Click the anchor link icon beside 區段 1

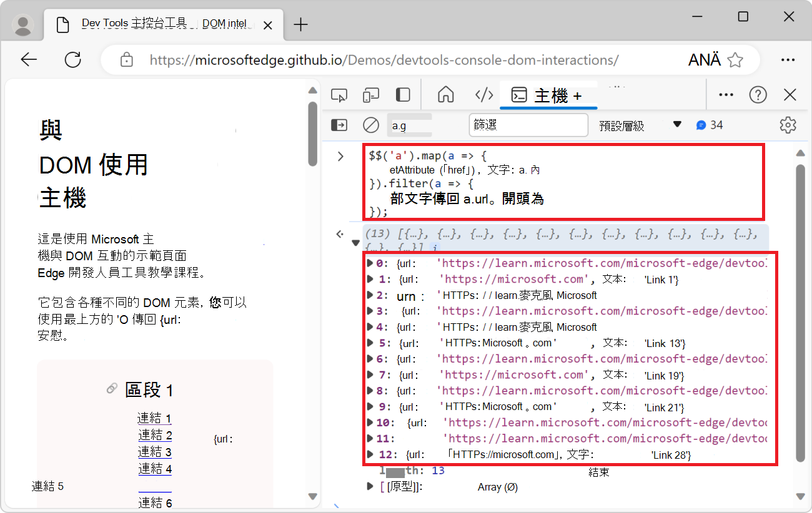pos(112,389)
